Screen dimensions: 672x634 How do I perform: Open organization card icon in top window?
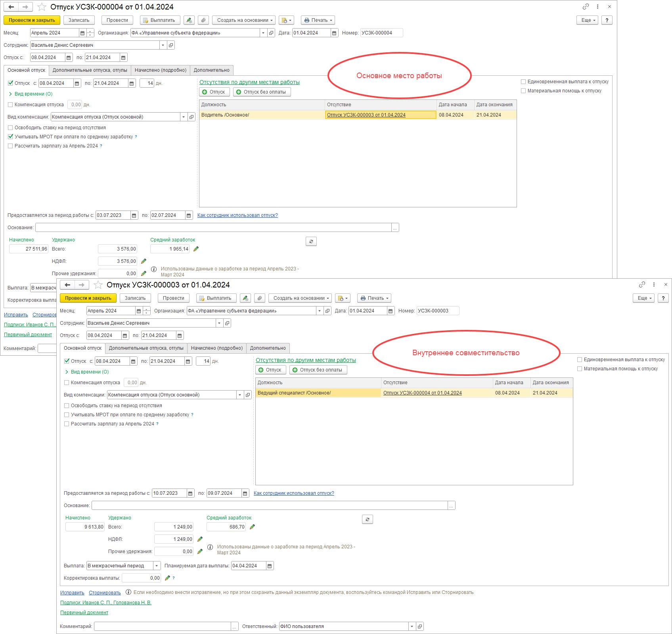pos(271,33)
